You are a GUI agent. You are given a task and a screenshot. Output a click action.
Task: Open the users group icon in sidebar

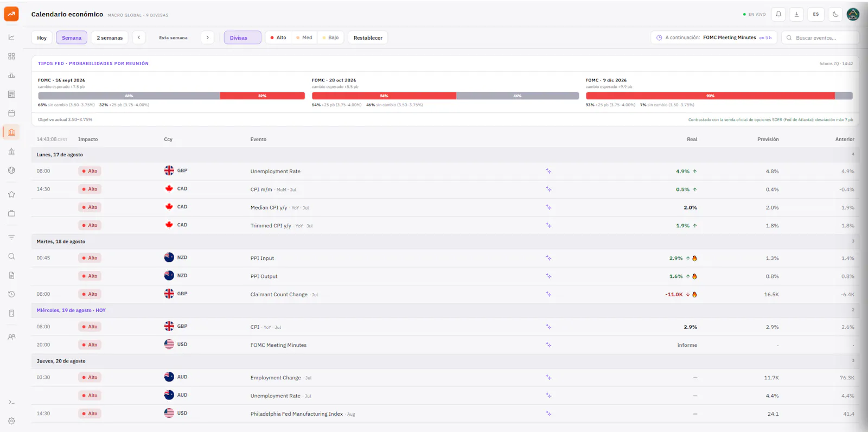11,337
